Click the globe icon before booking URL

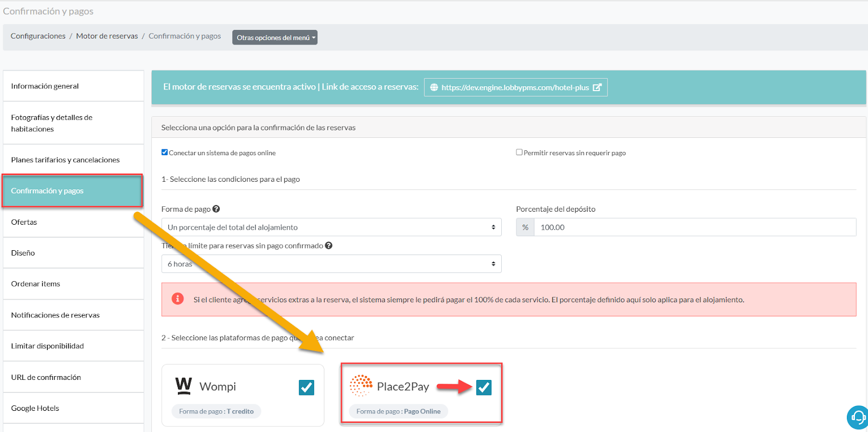434,87
